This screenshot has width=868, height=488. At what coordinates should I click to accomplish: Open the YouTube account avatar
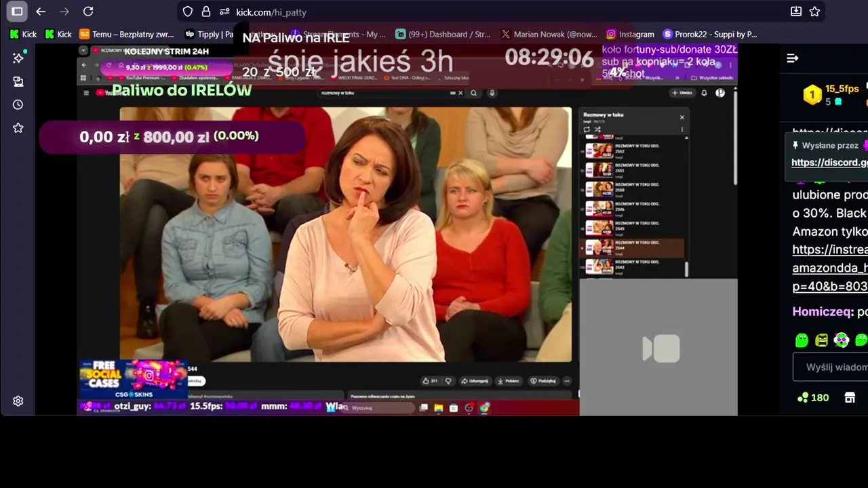click(720, 93)
